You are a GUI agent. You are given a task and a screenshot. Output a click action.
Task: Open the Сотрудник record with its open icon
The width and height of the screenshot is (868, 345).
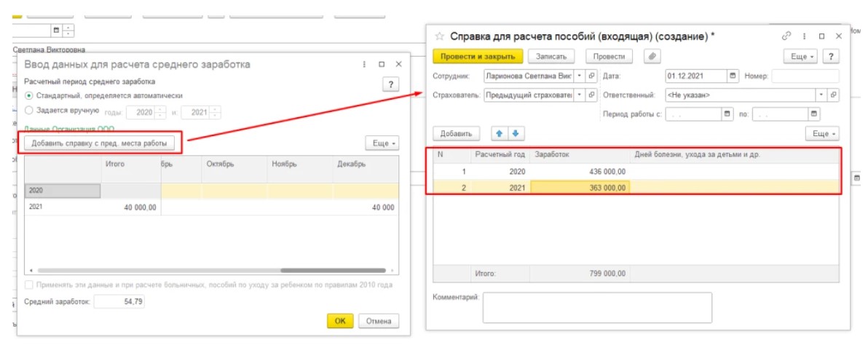point(591,76)
